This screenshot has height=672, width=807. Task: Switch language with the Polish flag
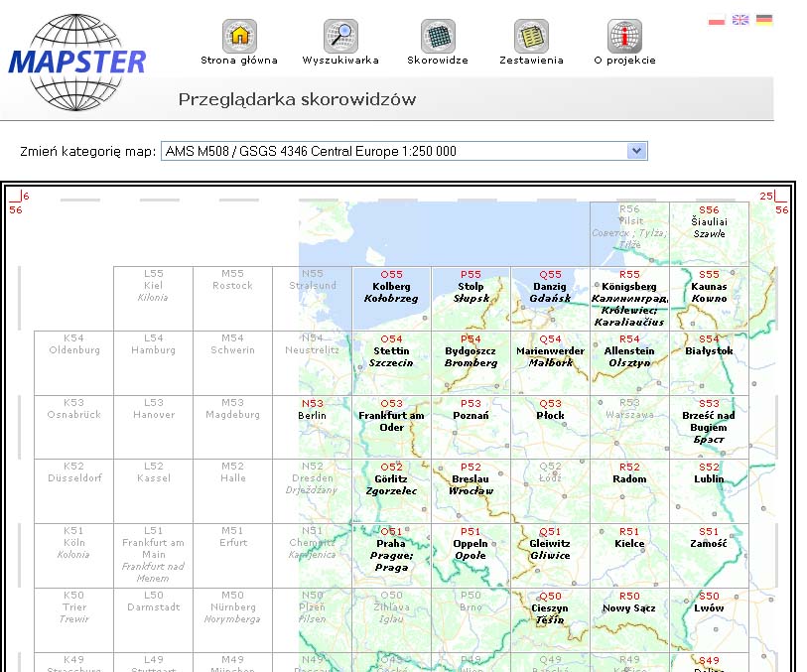coord(717,20)
